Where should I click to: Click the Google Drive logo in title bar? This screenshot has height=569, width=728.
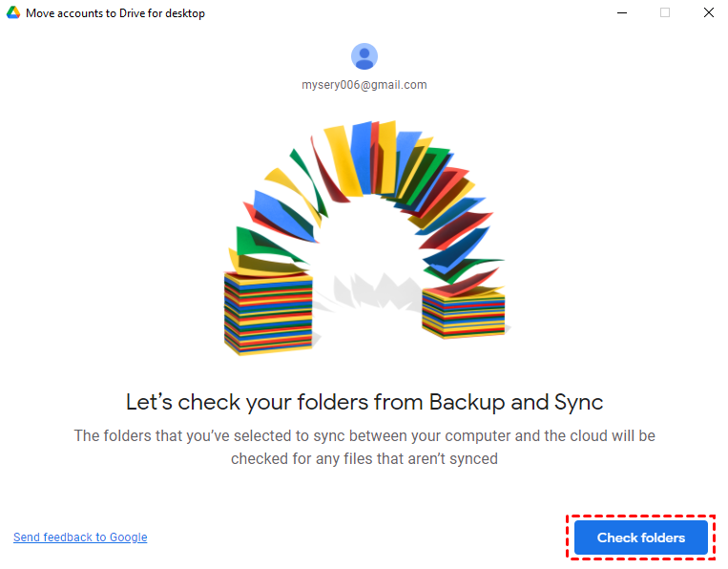tap(14, 13)
